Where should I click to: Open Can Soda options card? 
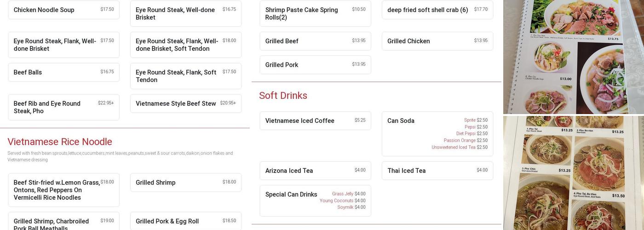tap(437, 133)
